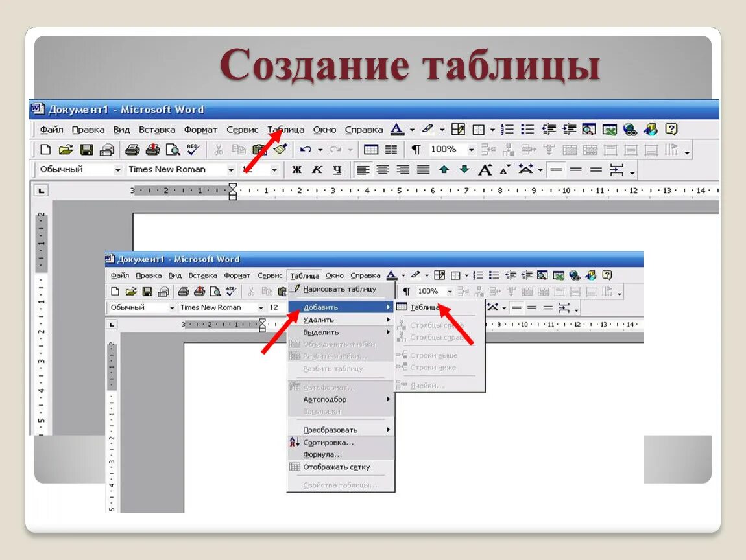The image size is (746, 560).
Task: Open Окно menu in front Word window
Action: click(x=335, y=275)
